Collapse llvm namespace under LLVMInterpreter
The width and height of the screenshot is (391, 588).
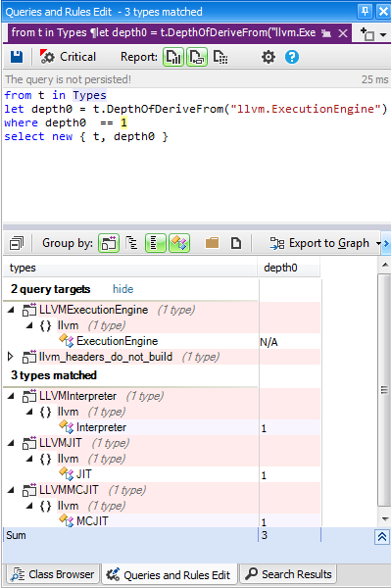click(x=29, y=412)
